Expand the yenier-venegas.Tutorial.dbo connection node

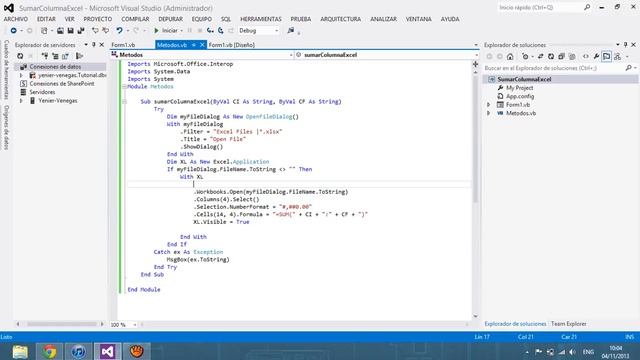click(21, 76)
